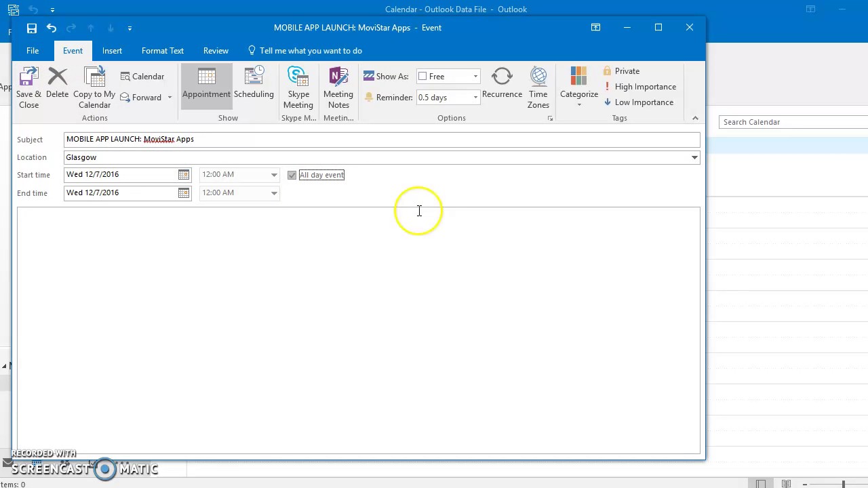Expand the Location dropdown arrow

pyautogui.click(x=694, y=157)
